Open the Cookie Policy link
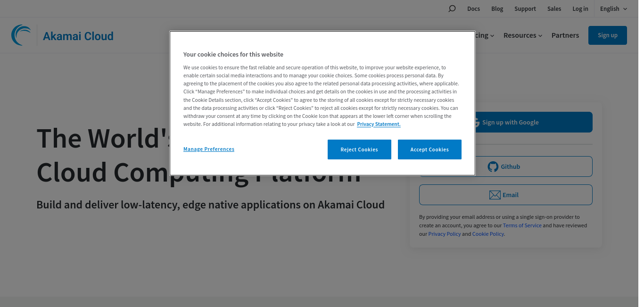644x307 pixels. pos(488,234)
